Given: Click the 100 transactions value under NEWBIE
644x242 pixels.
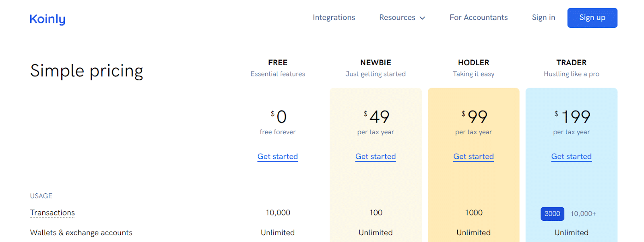Looking at the screenshot, I should coord(376,213).
